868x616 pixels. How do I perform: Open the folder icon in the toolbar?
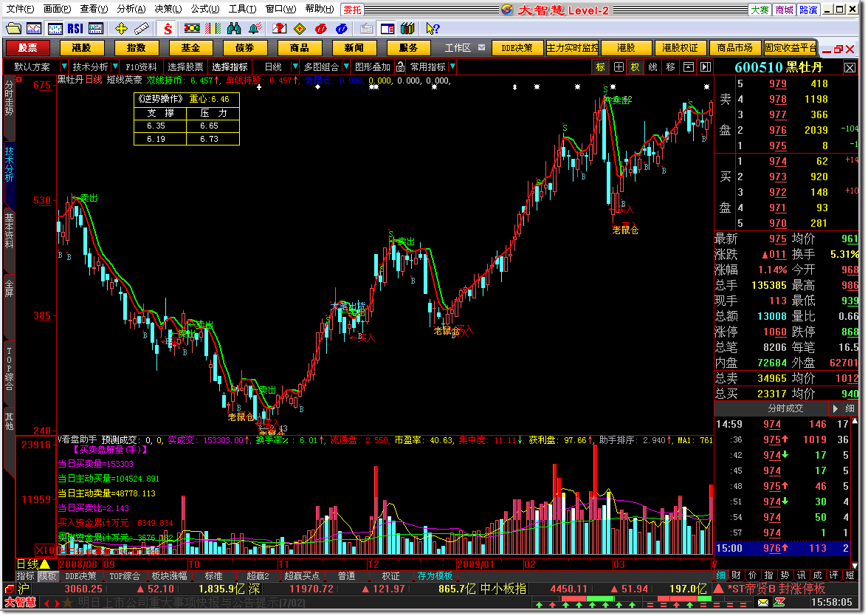point(13,28)
